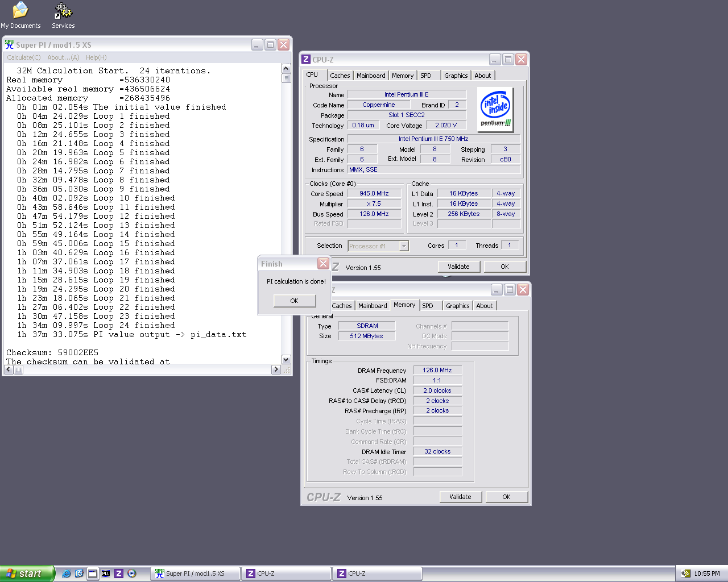Click the second CPU-Z taskbar button

click(377, 573)
